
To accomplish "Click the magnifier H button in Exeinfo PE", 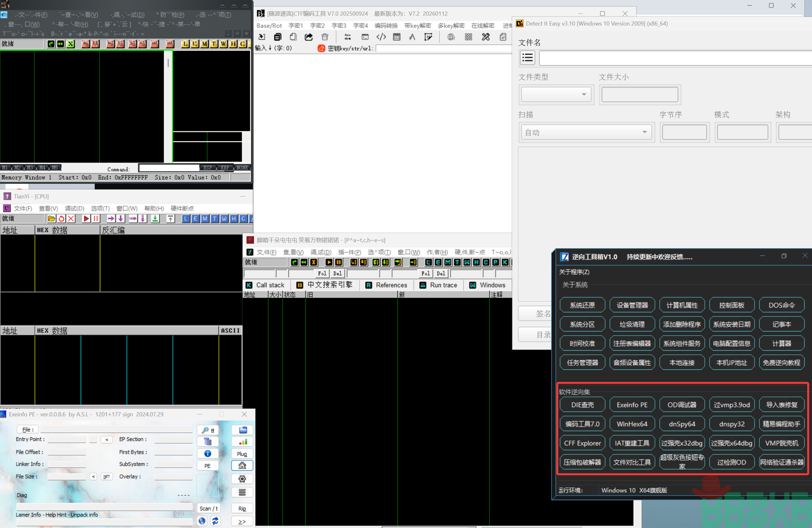I will pyautogui.click(x=207, y=430).
